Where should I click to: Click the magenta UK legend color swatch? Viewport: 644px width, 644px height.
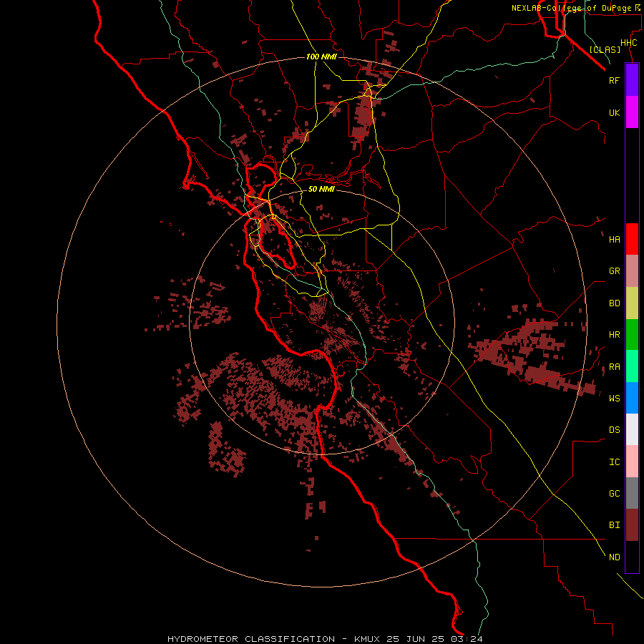point(632,112)
